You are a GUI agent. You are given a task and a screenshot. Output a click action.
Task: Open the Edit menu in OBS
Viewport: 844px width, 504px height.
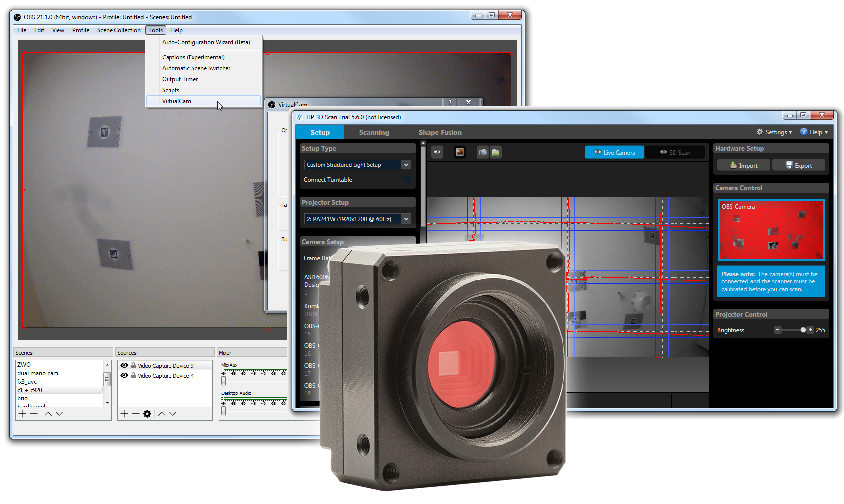(39, 30)
